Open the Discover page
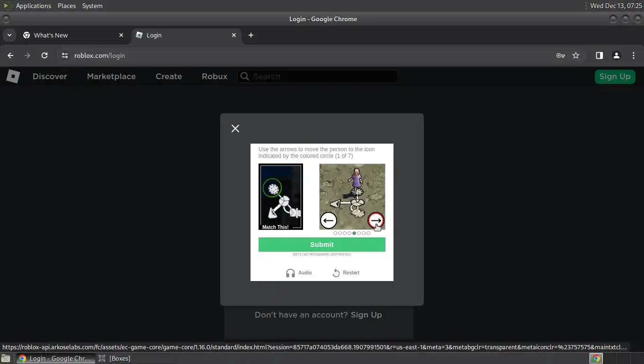 [50, 76]
